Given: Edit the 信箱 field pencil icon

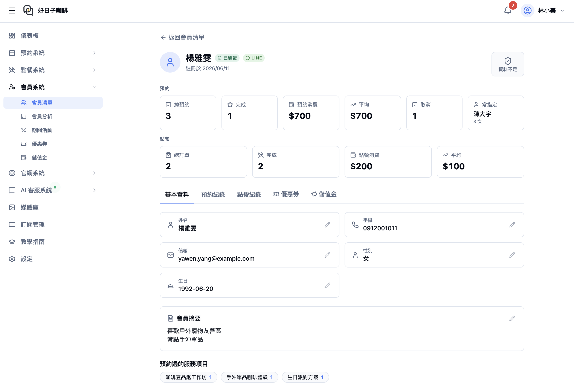Looking at the screenshot, I should tap(328, 255).
